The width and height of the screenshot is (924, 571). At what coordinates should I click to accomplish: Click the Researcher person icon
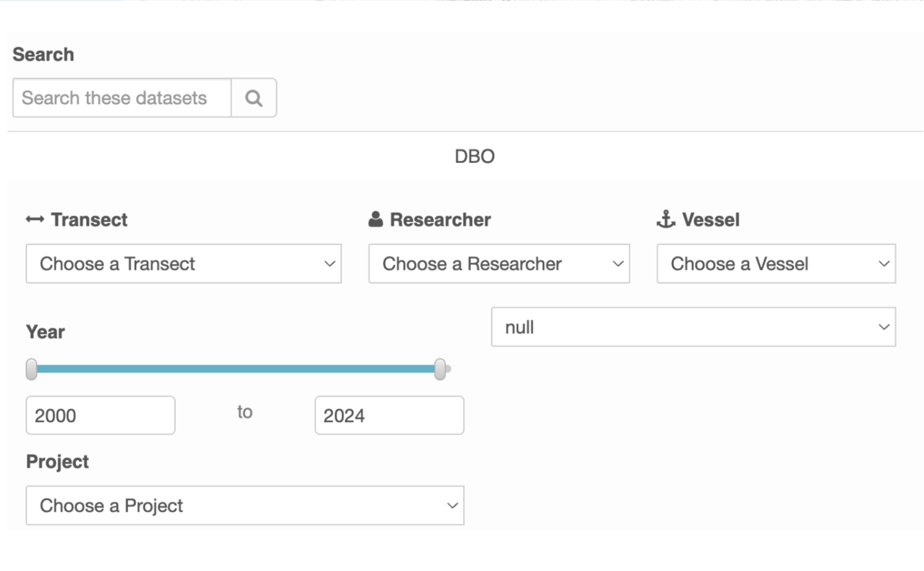click(376, 219)
